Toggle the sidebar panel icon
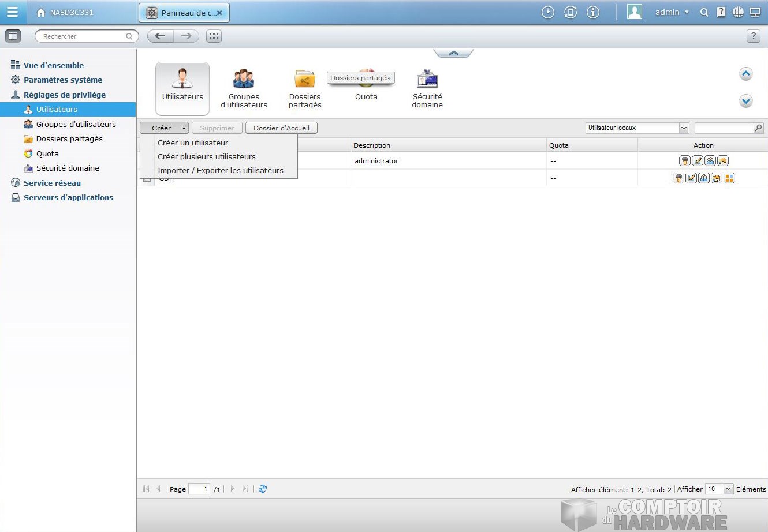This screenshot has width=768, height=532. [x=13, y=36]
